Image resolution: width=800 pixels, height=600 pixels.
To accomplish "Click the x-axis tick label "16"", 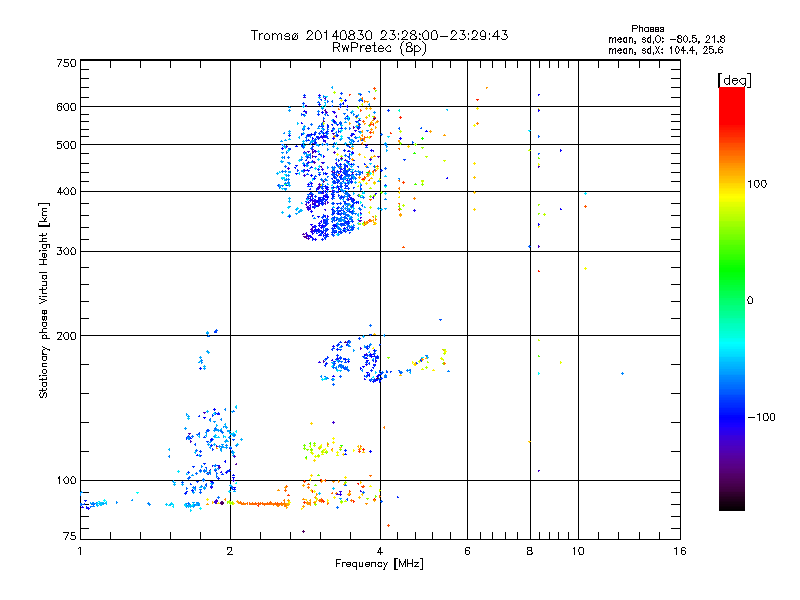I will tap(680, 551).
